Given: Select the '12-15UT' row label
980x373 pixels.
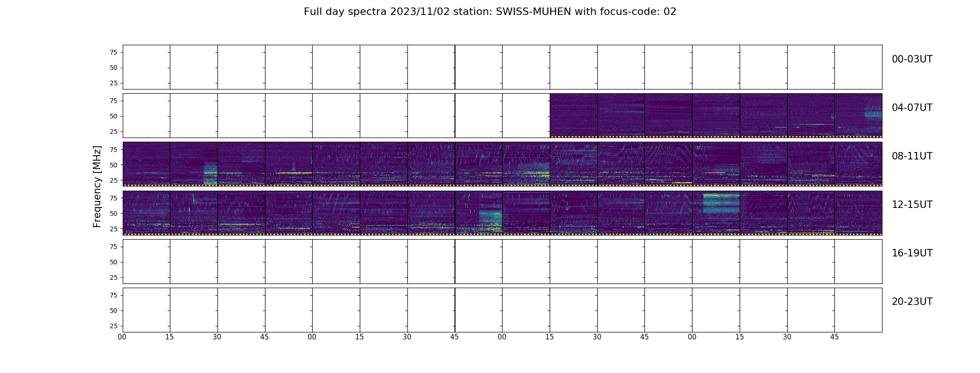Looking at the screenshot, I should [912, 205].
